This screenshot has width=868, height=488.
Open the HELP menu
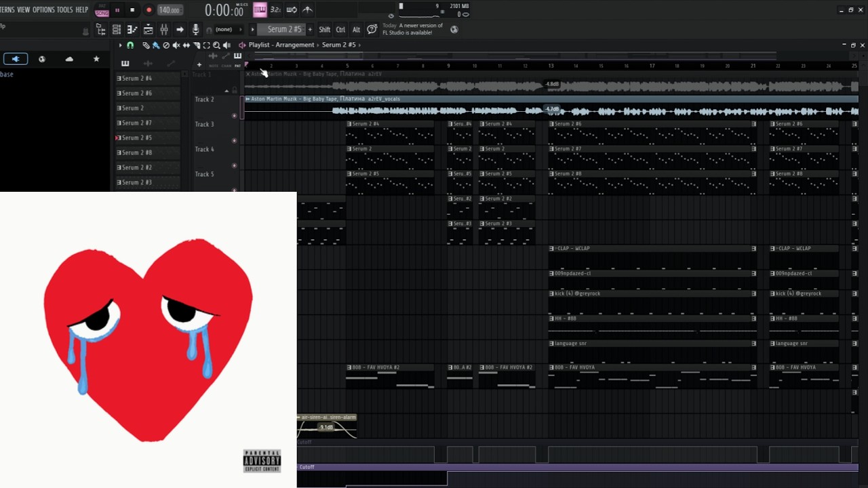82,9
